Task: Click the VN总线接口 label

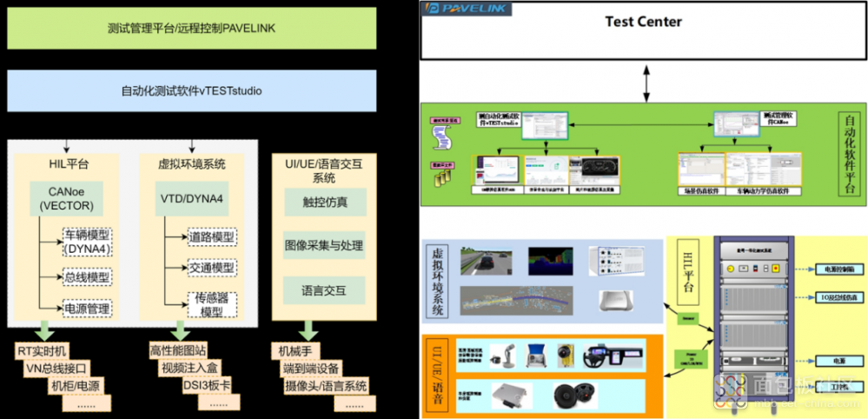Action: tap(57, 368)
